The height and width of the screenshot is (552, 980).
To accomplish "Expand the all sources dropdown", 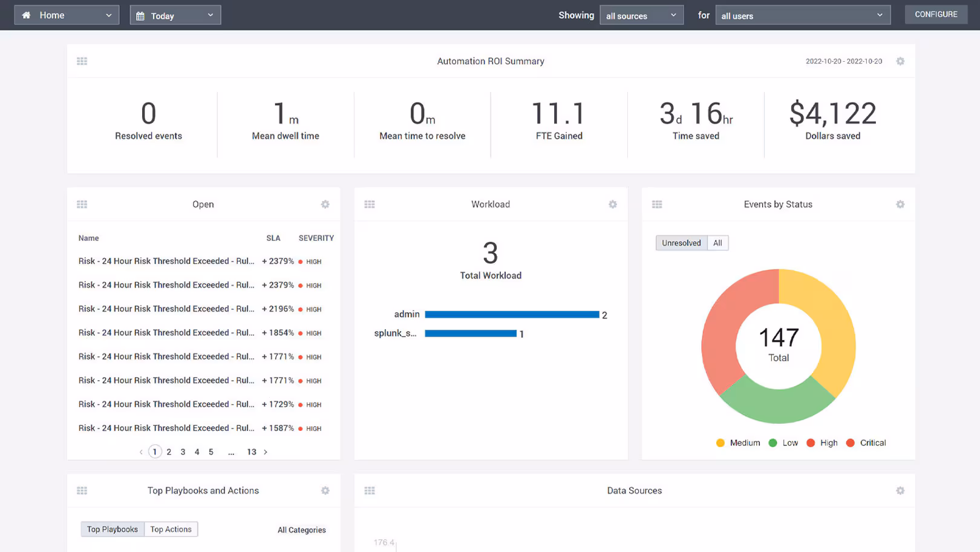I will (642, 15).
